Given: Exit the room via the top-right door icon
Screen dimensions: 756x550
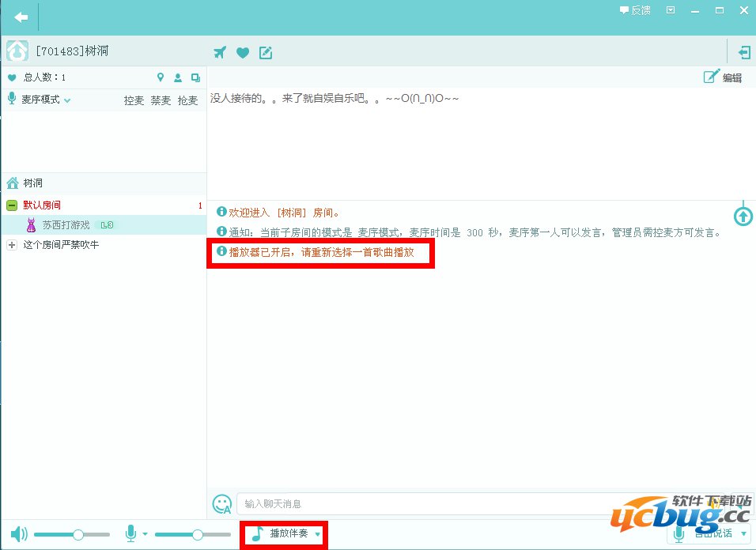Looking at the screenshot, I should pyautogui.click(x=743, y=52).
